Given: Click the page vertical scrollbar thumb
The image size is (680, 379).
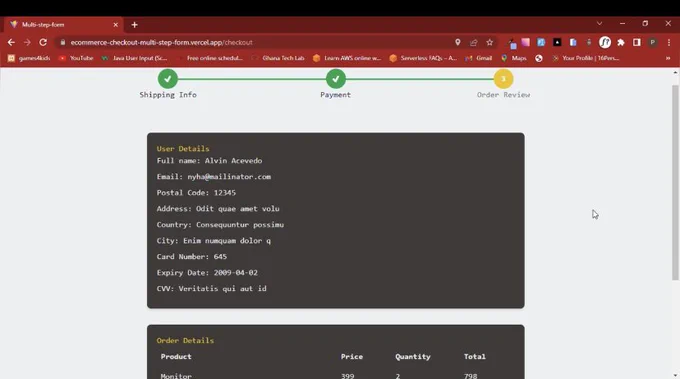Looking at the screenshot, I should tap(675, 182).
